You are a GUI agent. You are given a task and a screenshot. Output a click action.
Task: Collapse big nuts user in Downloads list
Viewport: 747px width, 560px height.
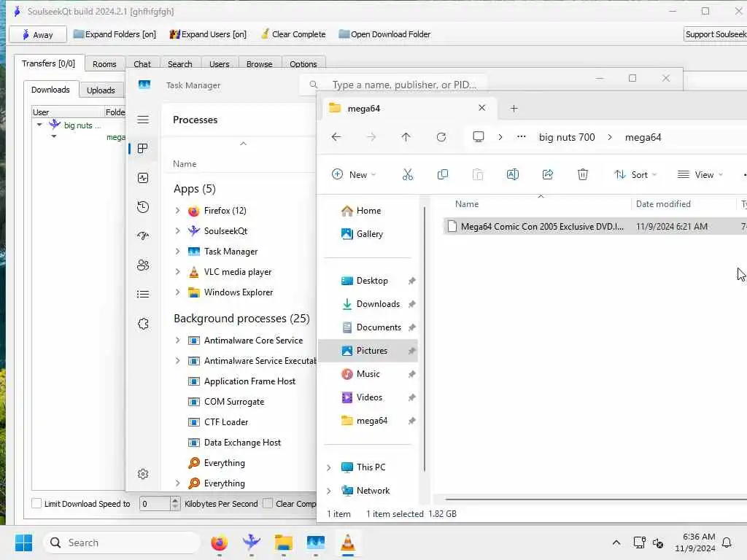(x=39, y=125)
